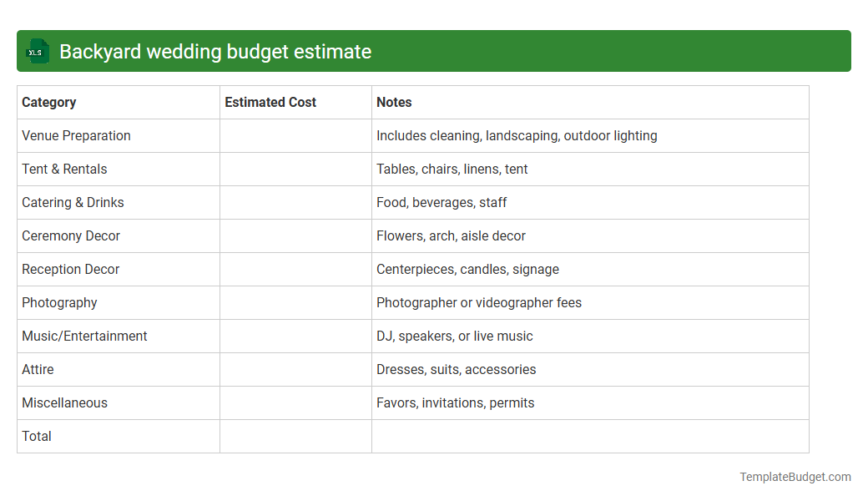Image resolution: width=868 pixels, height=501 pixels.
Task: Click the Catering & Drinks row
Action: pyautogui.click(x=73, y=202)
